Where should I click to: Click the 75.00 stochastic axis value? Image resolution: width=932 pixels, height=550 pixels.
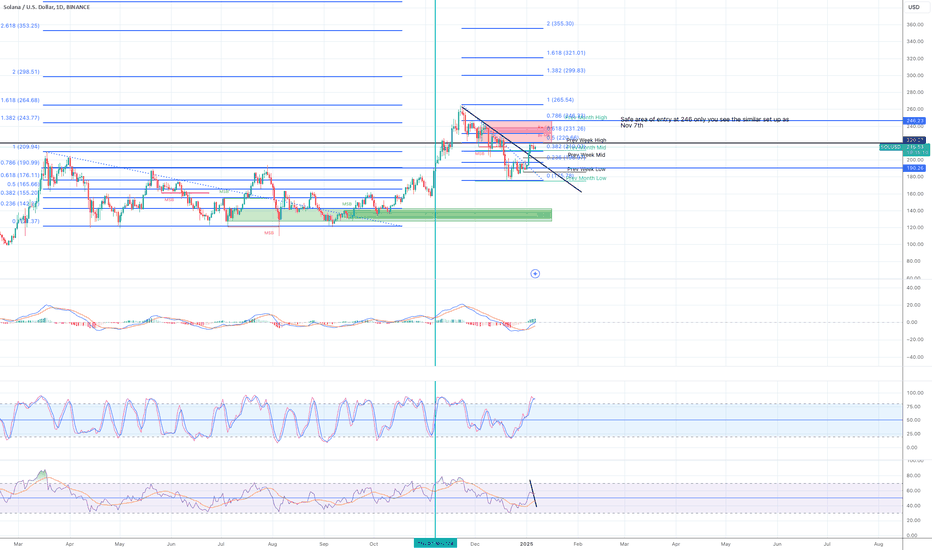pos(915,407)
